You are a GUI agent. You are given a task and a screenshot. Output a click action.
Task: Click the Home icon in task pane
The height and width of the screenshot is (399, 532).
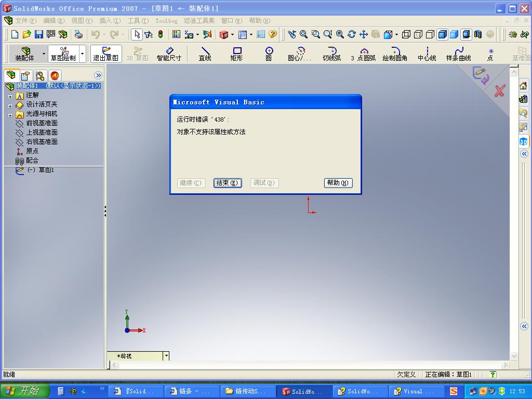(523, 86)
